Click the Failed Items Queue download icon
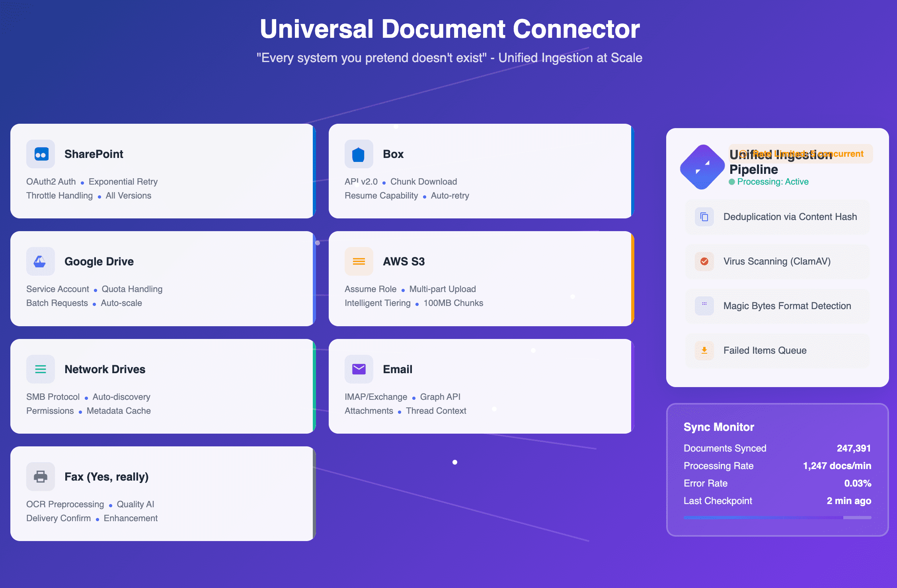This screenshot has width=897, height=588. point(704,350)
